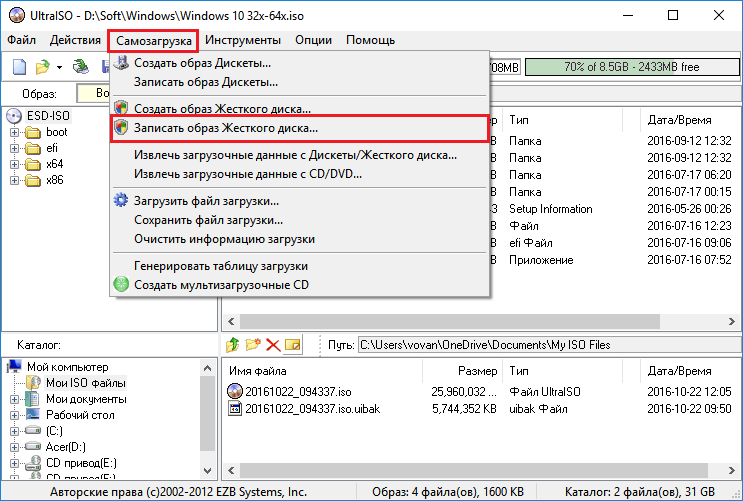Click the CD привод(E:) drive icon
The width and height of the screenshot is (743, 501).
[33, 463]
